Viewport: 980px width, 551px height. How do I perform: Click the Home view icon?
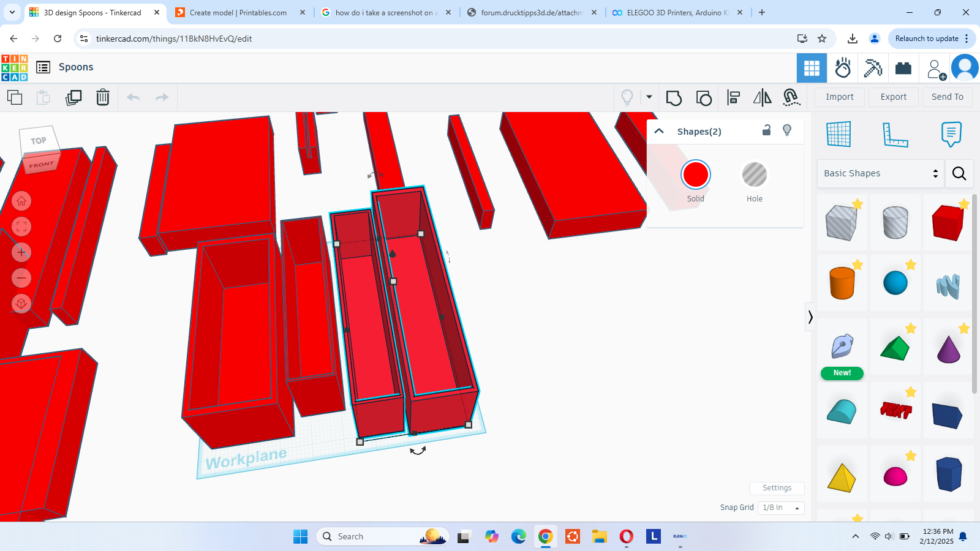point(21,201)
